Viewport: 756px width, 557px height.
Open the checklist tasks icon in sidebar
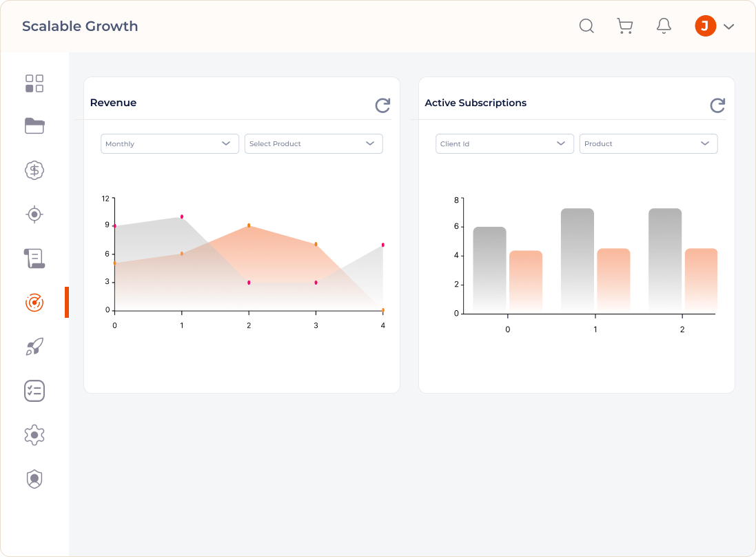tap(34, 391)
